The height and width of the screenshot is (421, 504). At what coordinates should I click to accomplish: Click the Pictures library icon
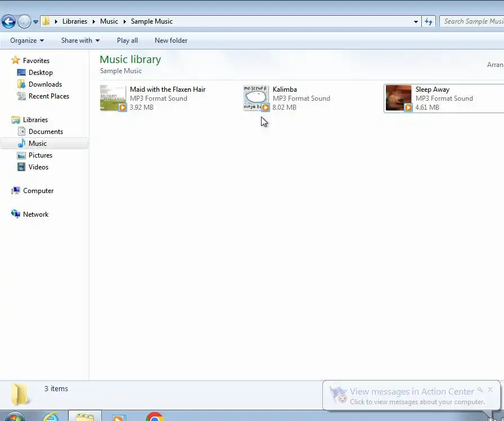(x=21, y=156)
